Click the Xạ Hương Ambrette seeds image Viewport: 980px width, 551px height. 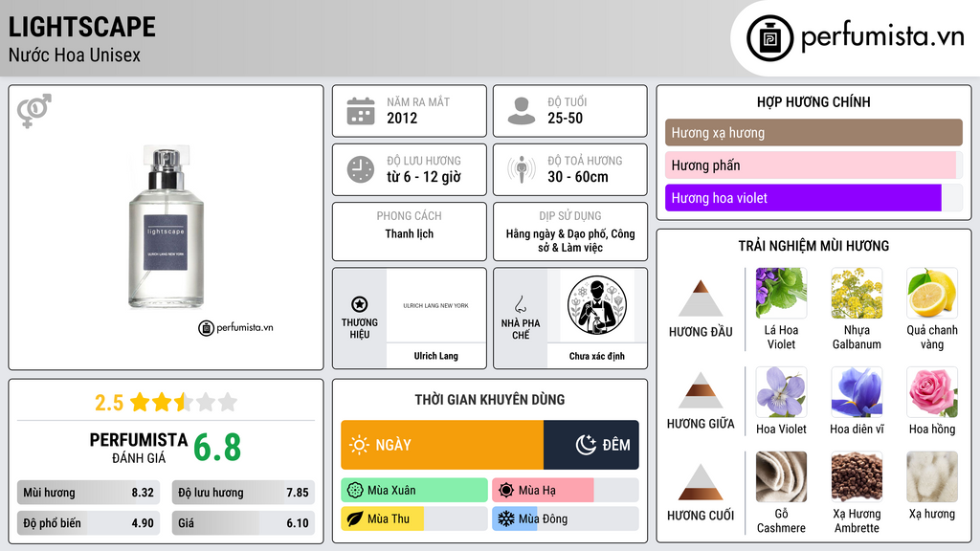(x=857, y=476)
